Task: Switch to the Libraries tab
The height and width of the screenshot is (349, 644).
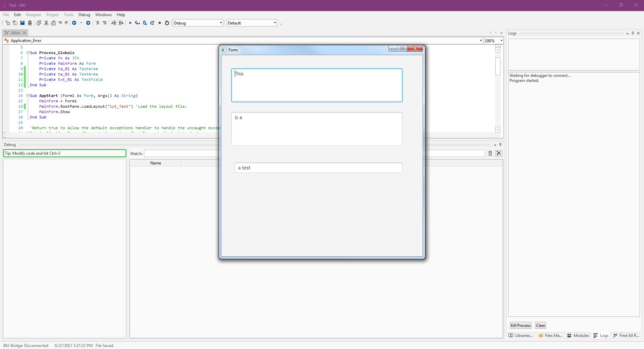Action: [521, 336]
